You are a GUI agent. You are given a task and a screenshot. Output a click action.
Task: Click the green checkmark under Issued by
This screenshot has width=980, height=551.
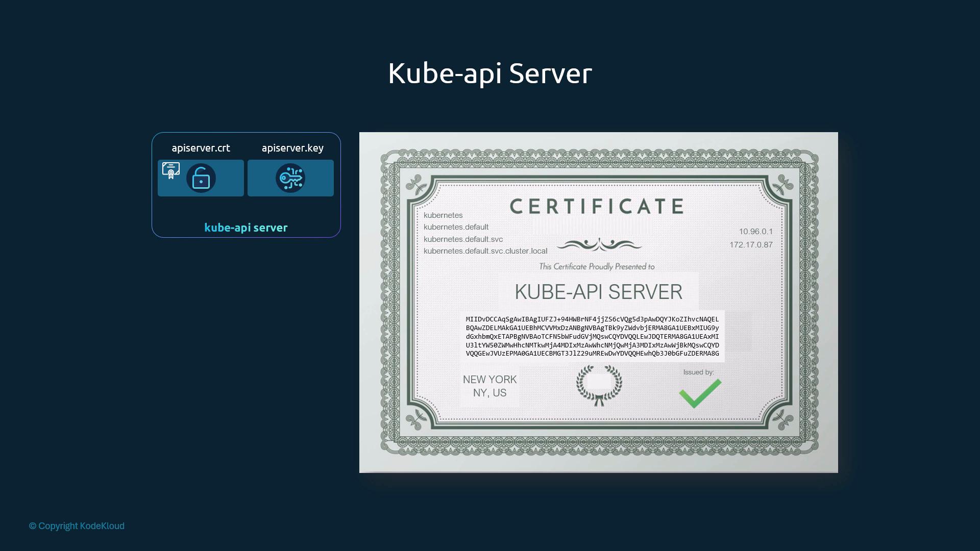700,393
